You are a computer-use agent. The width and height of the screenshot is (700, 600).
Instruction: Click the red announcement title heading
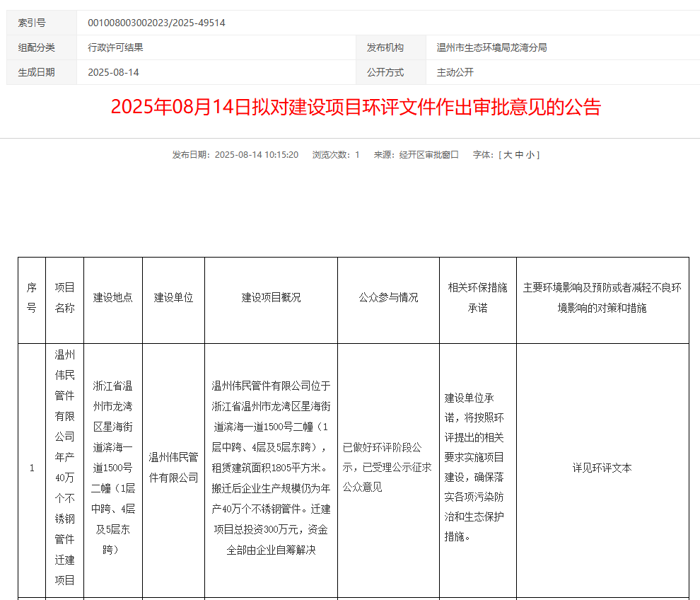tap(356, 107)
